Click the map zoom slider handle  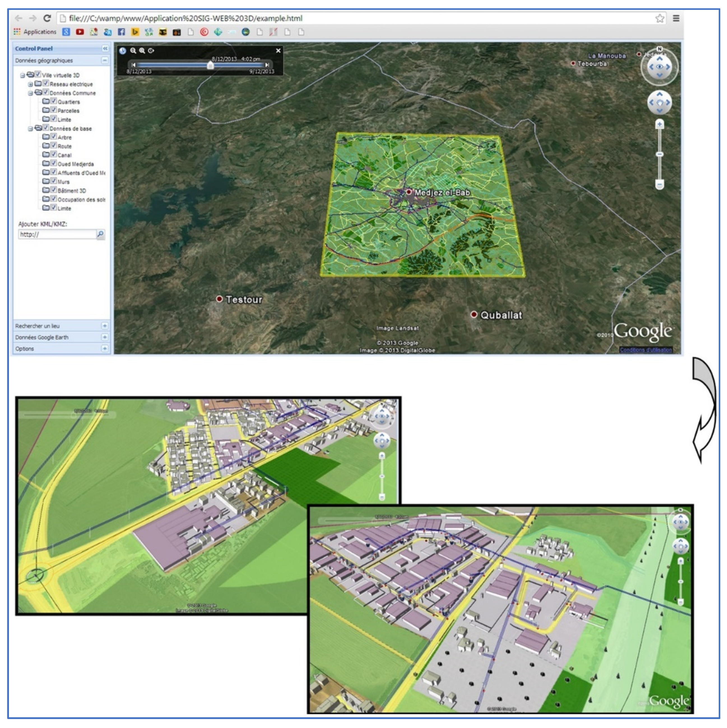click(x=659, y=154)
